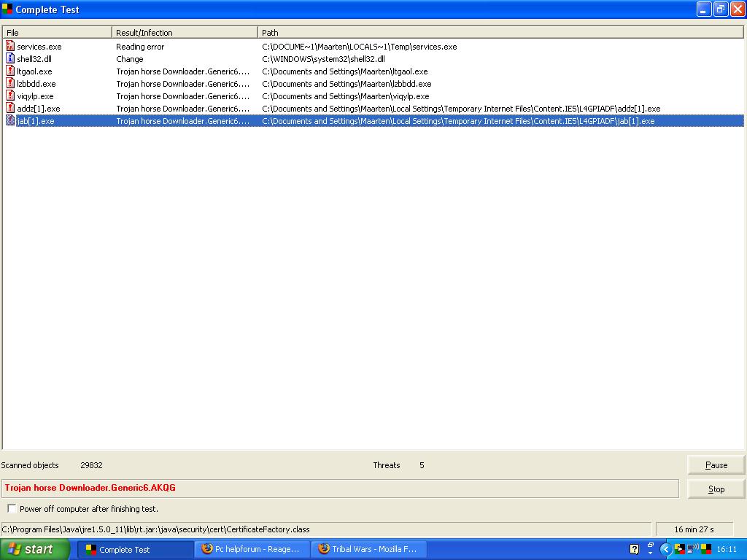747x560 pixels.
Task: Select the jab[1].exe file name
Action: tap(36, 121)
